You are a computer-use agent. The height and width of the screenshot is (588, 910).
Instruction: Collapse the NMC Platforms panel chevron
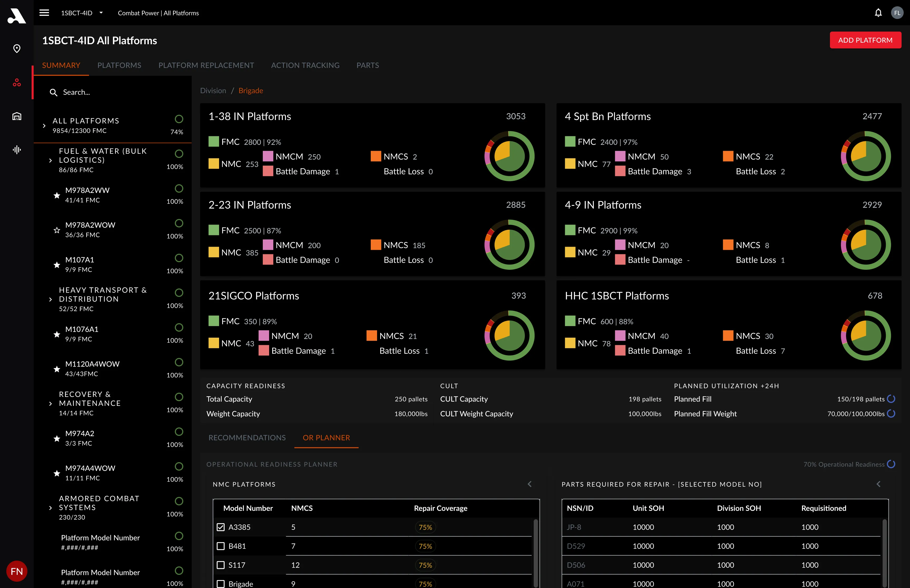530,484
